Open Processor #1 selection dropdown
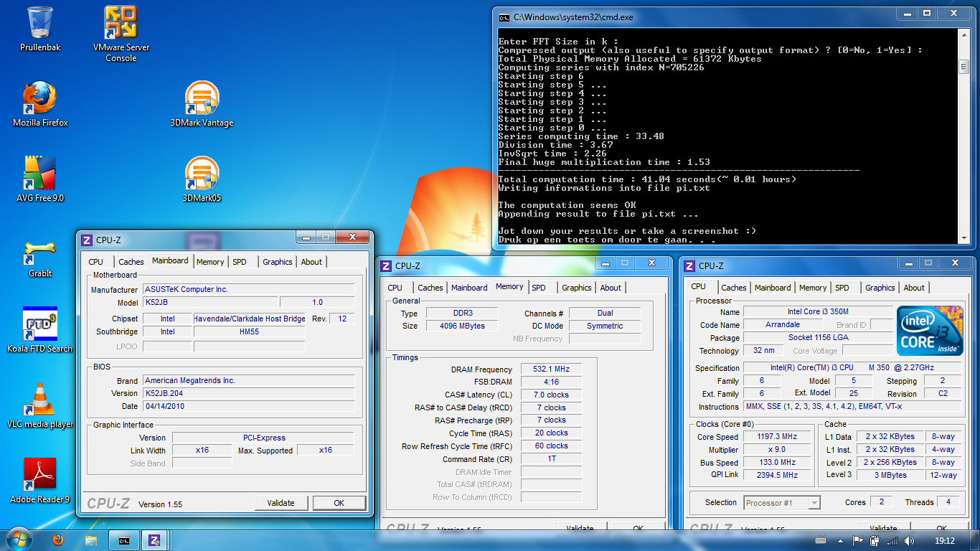Image resolution: width=980 pixels, height=551 pixels. pyautogui.click(x=782, y=503)
